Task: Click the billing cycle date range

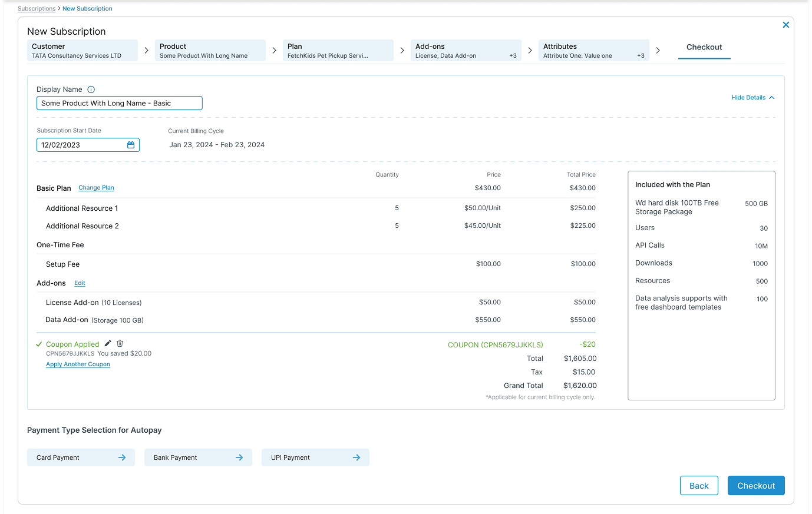Action: click(217, 145)
